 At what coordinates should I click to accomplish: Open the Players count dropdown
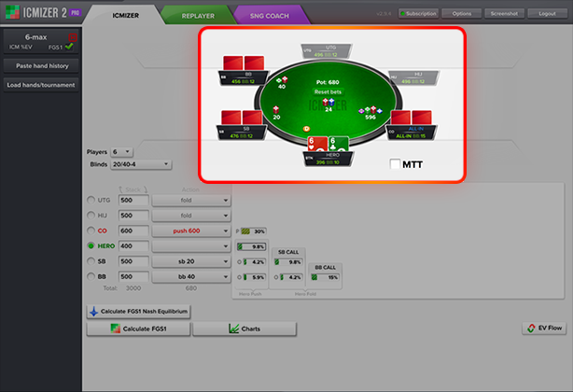pyautogui.click(x=122, y=151)
